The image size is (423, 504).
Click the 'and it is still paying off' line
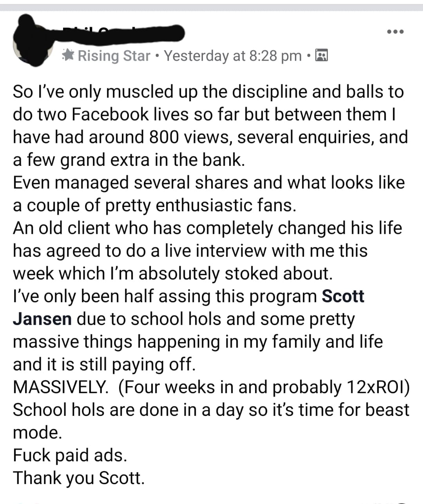click(104, 364)
